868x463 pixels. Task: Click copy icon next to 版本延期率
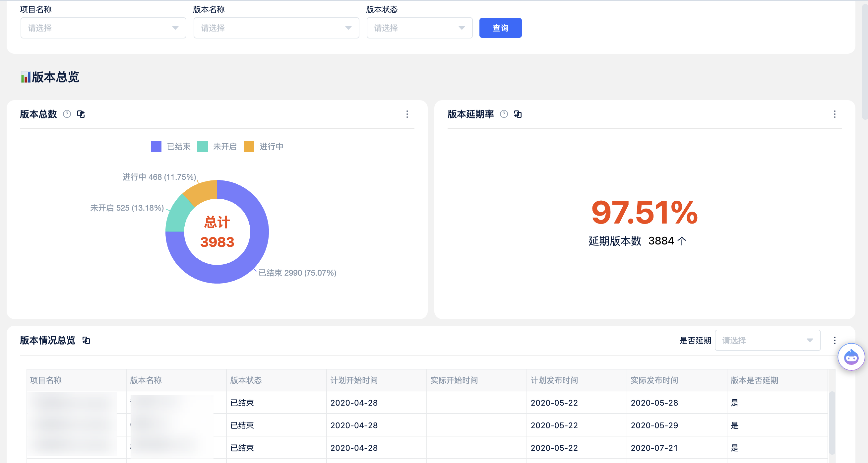(518, 114)
